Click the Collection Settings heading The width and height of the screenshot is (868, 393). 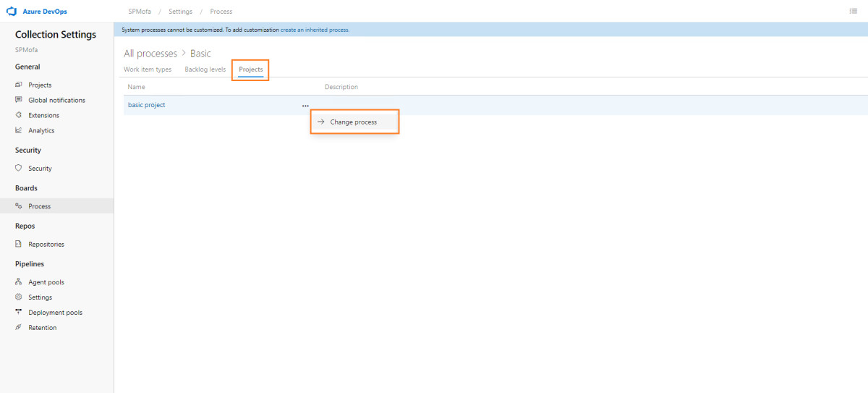point(56,35)
